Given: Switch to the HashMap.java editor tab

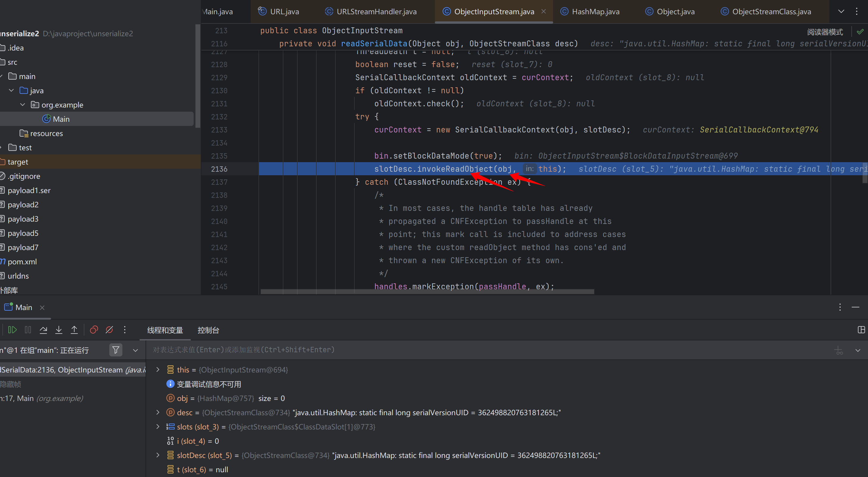Looking at the screenshot, I should tap(595, 12).
